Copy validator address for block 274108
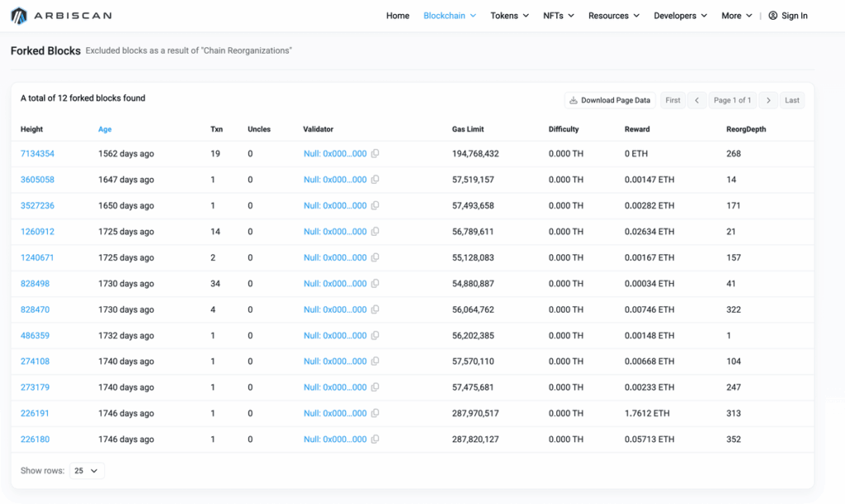Screen dimensions: 845x504 coord(375,361)
